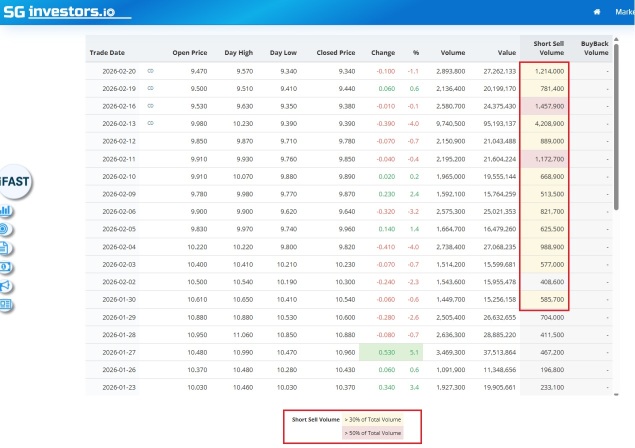Click the Volume column header
The image size is (635, 448).
tap(453, 53)
